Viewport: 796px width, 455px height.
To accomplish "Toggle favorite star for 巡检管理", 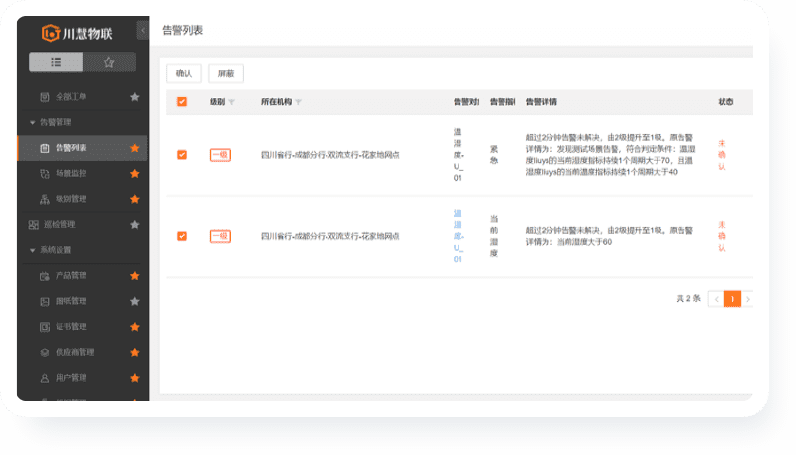I will tap(135, 224).
